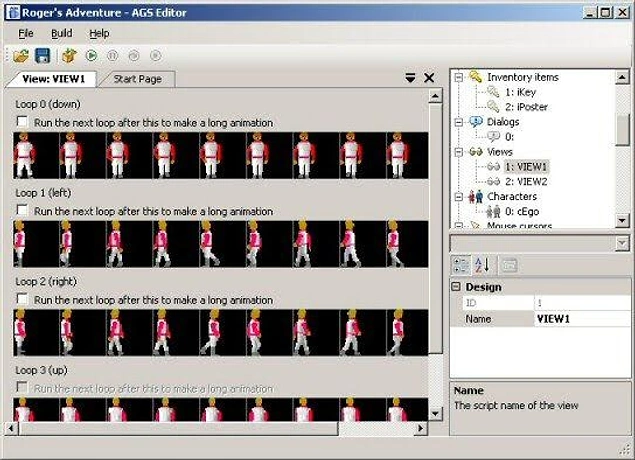This screenshot has width=635, height=460.
Task: Select first frame of Loop 3 (up)
Action: click(36, 409)
